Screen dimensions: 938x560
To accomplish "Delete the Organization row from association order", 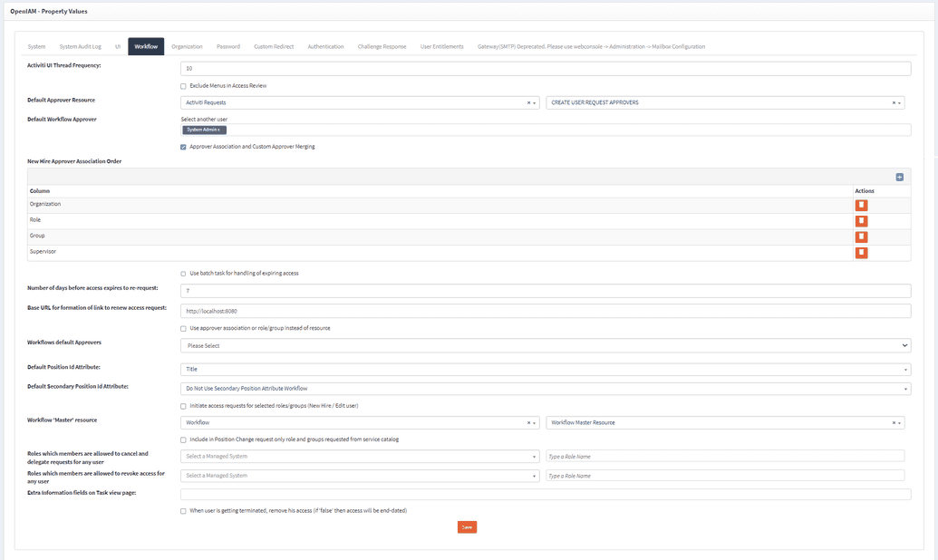I will [861, 205].
